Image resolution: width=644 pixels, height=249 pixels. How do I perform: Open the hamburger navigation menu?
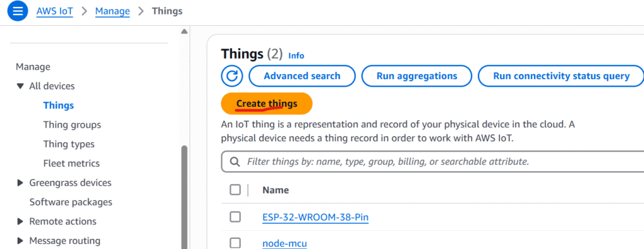pyautogui.click(x=18, y=11)
